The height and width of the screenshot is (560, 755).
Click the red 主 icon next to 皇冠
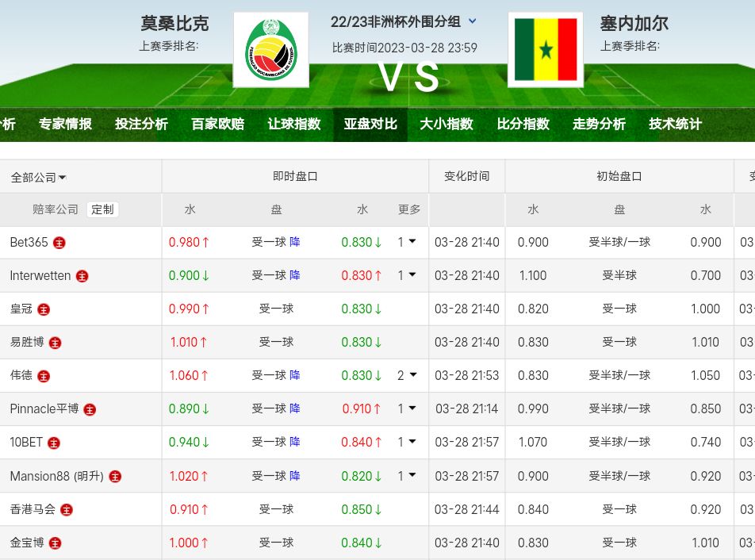pyautogui.click(x=44, y=309)
